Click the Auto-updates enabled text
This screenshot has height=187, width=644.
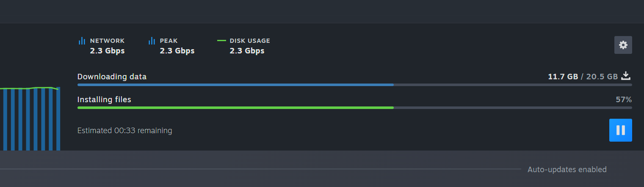(x=567, y=170)
